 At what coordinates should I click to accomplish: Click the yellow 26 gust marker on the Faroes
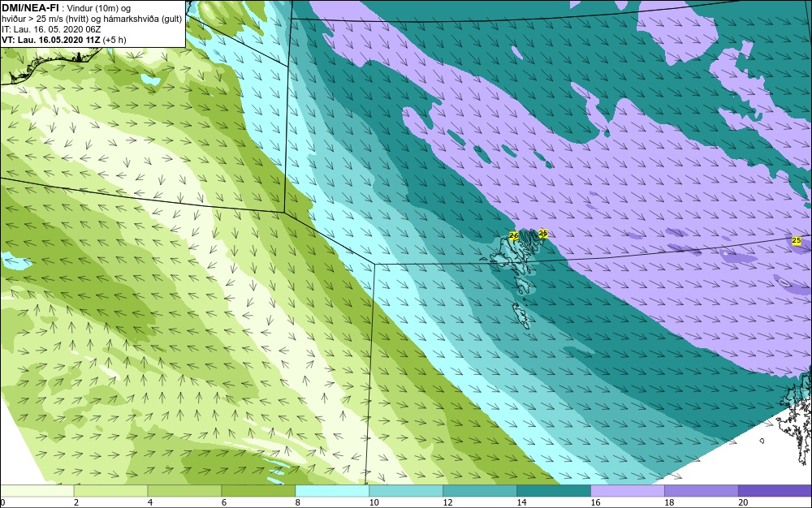pos(514,236)
